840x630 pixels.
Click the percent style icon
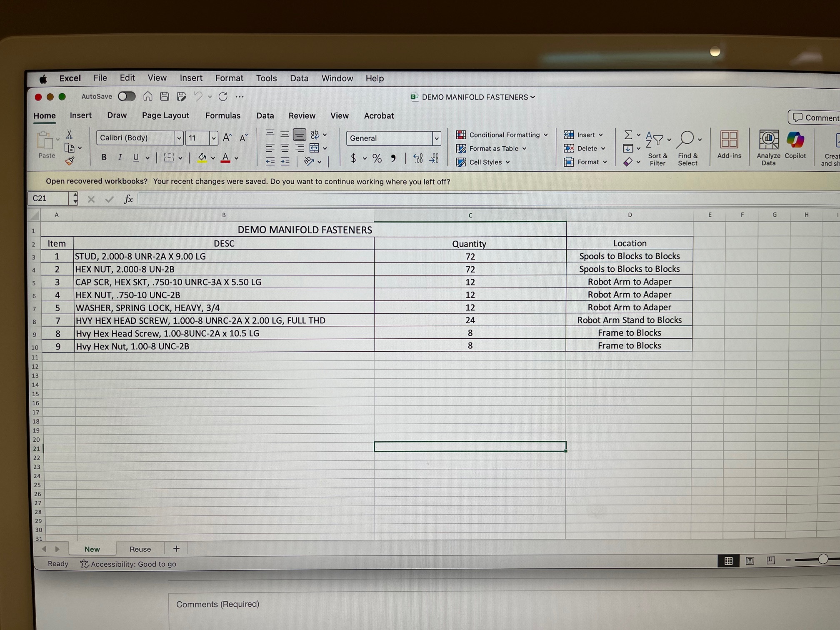[377, 158]
